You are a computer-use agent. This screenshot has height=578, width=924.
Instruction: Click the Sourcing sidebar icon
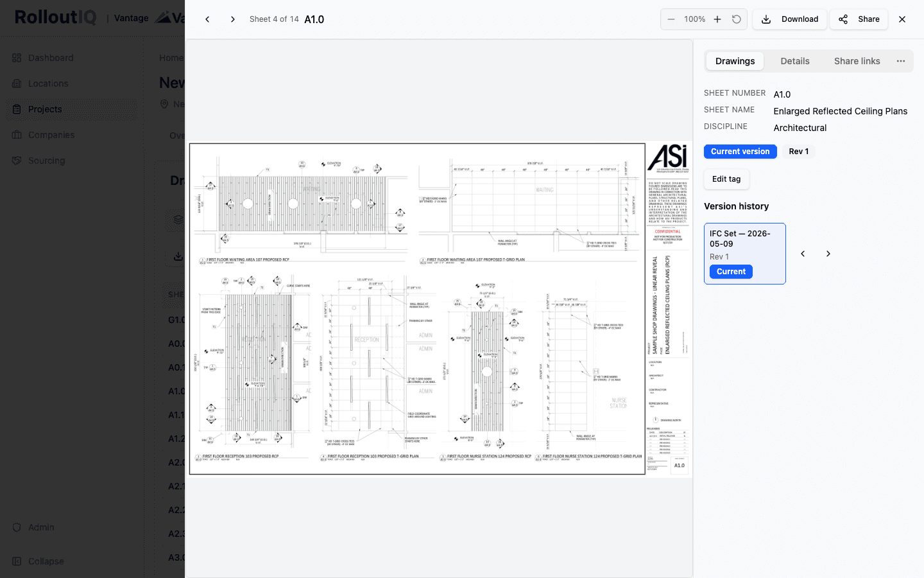click(x=17, y=161)
